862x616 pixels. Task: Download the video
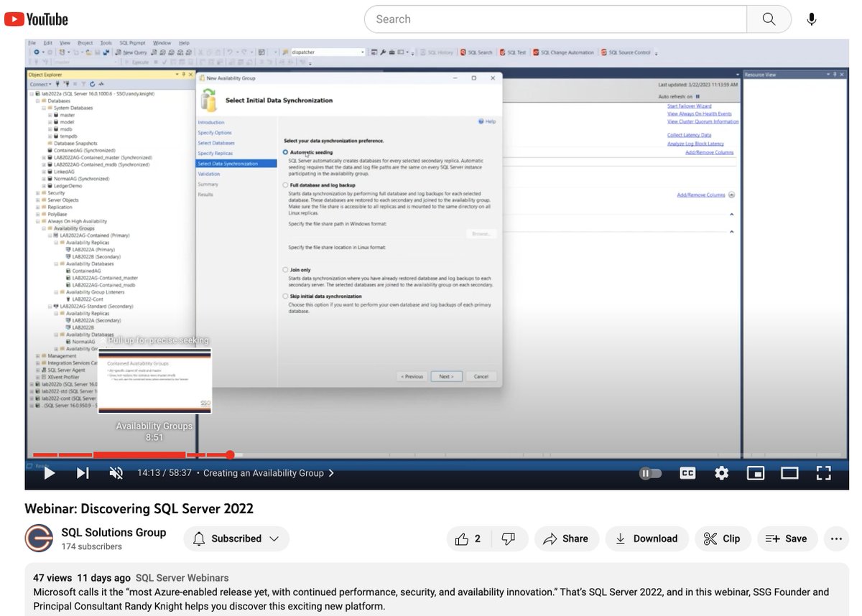[x=646, y=538]
